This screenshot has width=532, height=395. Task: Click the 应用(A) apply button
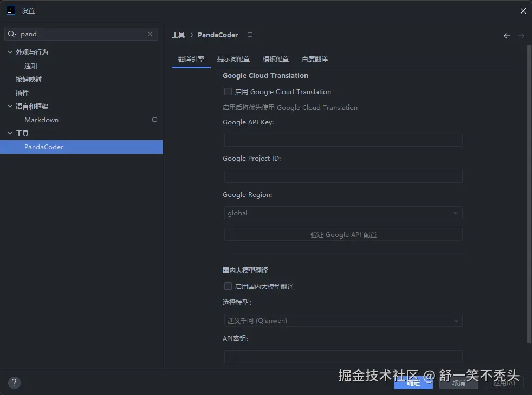coord(504,383)
